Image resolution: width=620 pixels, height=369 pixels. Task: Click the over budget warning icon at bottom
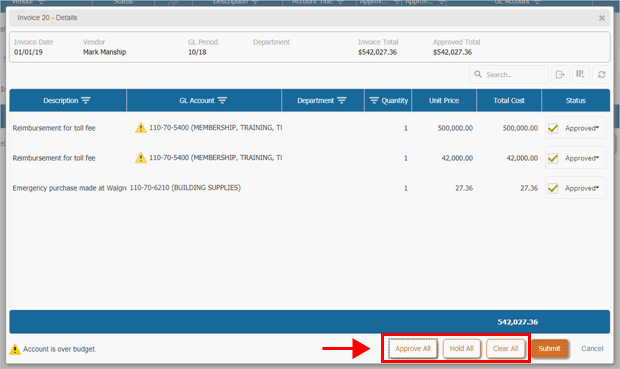pyautogui.click(x=15, y=349)
